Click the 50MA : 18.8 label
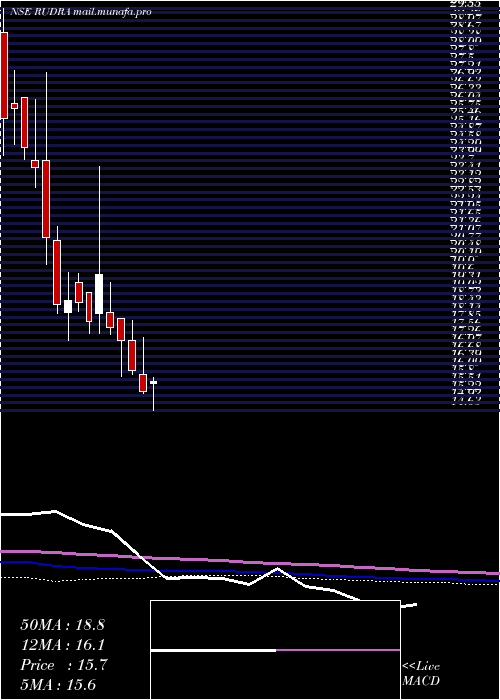The height and width of the screenshot is (700, 500). pos(62,625)
